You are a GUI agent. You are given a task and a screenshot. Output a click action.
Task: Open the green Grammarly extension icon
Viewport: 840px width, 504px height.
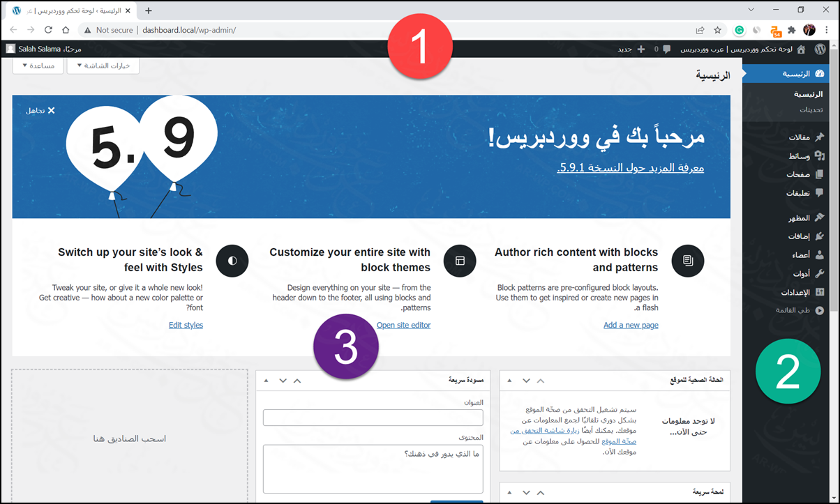click(x=740, y=30)
